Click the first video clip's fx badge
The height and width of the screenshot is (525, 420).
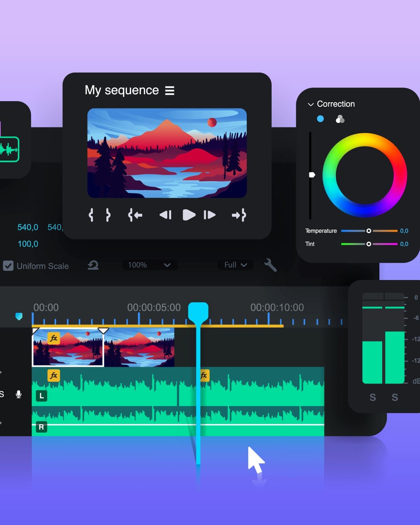[x=54, y=338]
